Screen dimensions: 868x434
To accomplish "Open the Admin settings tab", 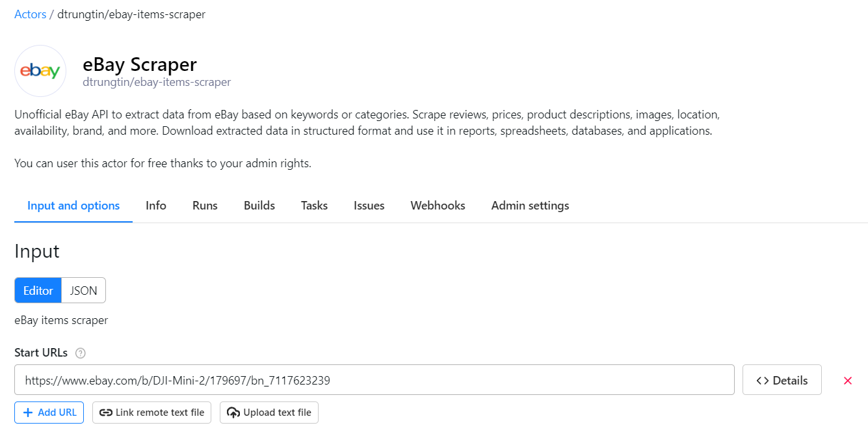I will click(530, 206).
